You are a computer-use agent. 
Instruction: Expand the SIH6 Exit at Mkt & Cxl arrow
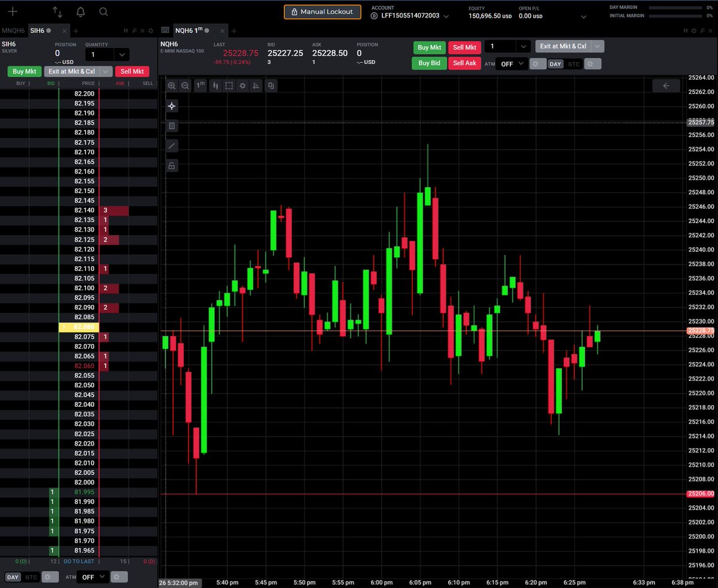click(106, 71)
